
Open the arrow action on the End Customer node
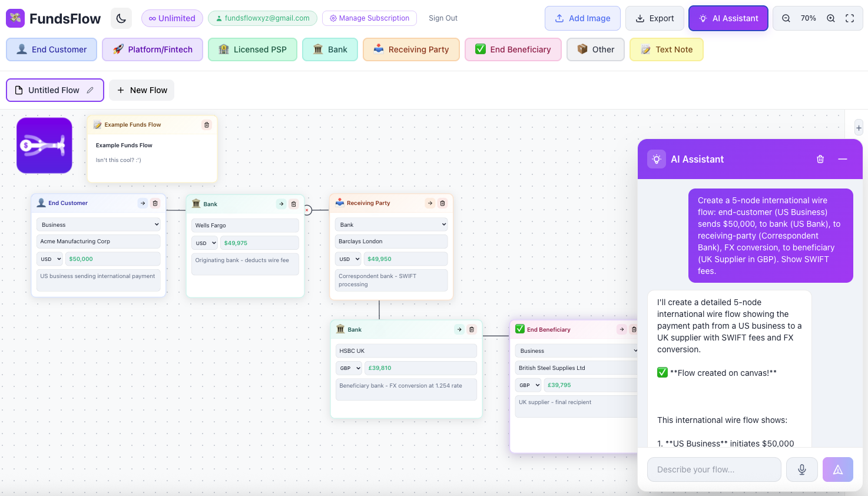[142, 203]
